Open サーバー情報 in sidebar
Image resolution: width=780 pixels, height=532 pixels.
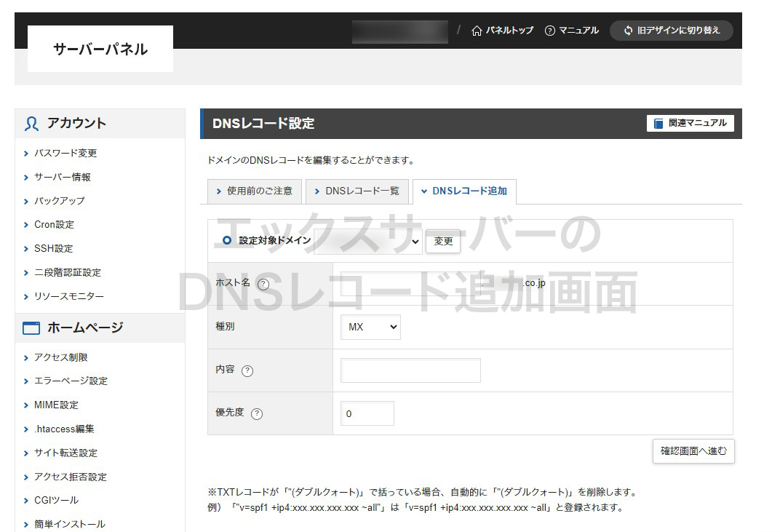click(63, 177)
